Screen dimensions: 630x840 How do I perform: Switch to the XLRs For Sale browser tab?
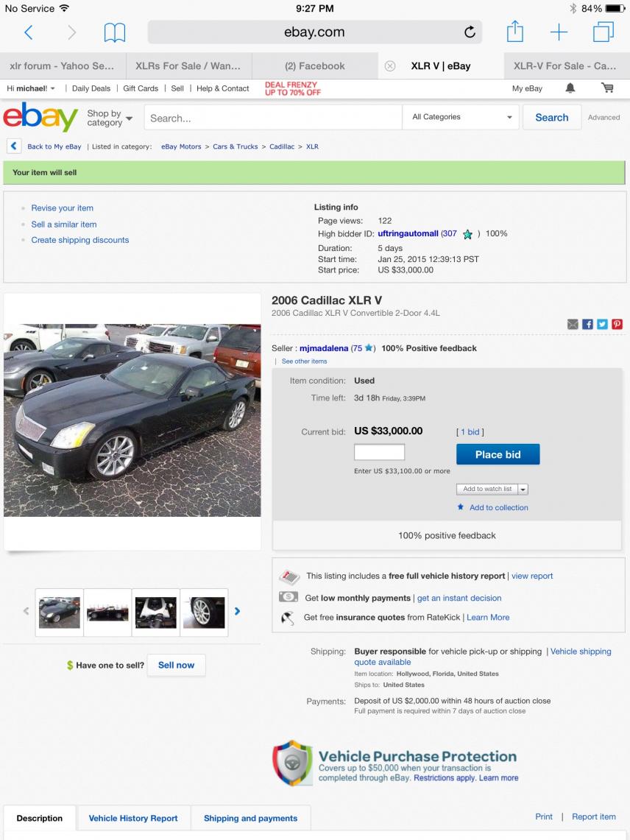[x=188, y=66]
